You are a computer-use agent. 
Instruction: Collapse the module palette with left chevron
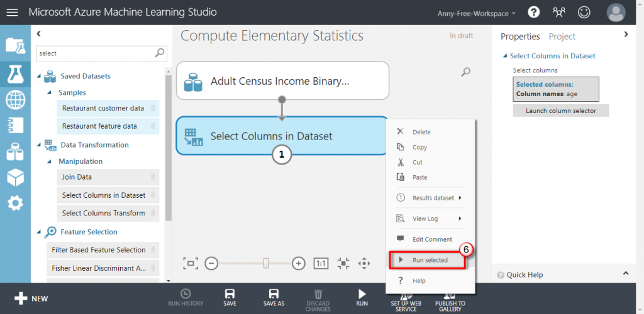(38, 34)
